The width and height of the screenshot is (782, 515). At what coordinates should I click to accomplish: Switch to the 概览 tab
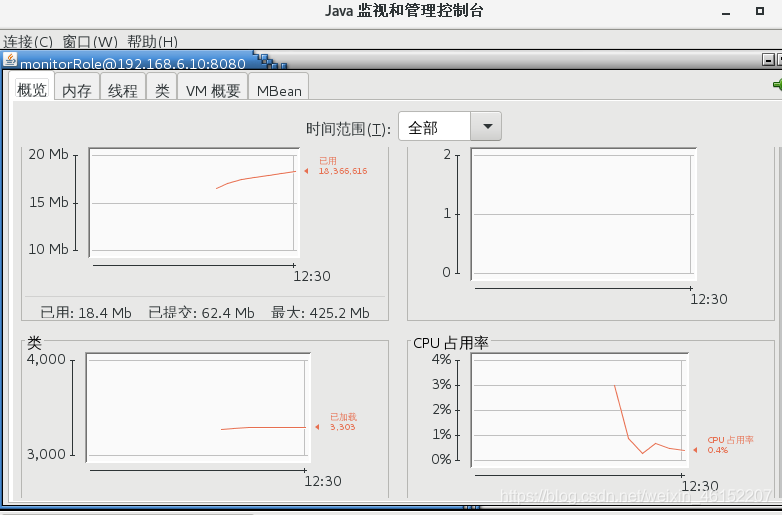32,90
